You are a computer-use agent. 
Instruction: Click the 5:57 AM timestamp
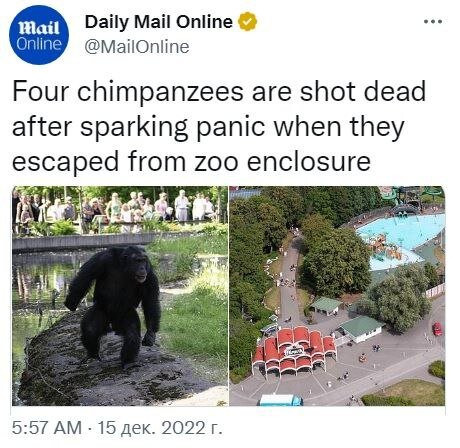(47, 428)
